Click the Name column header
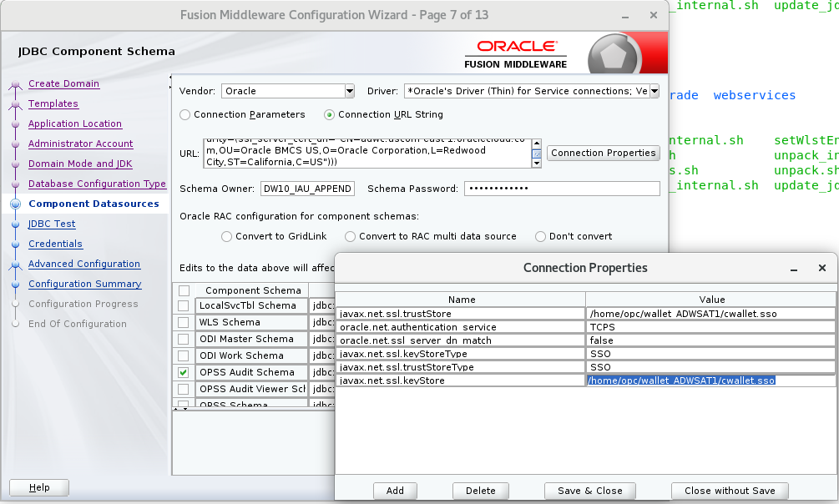This screenshot has height=504, width=839. point(461,300)
